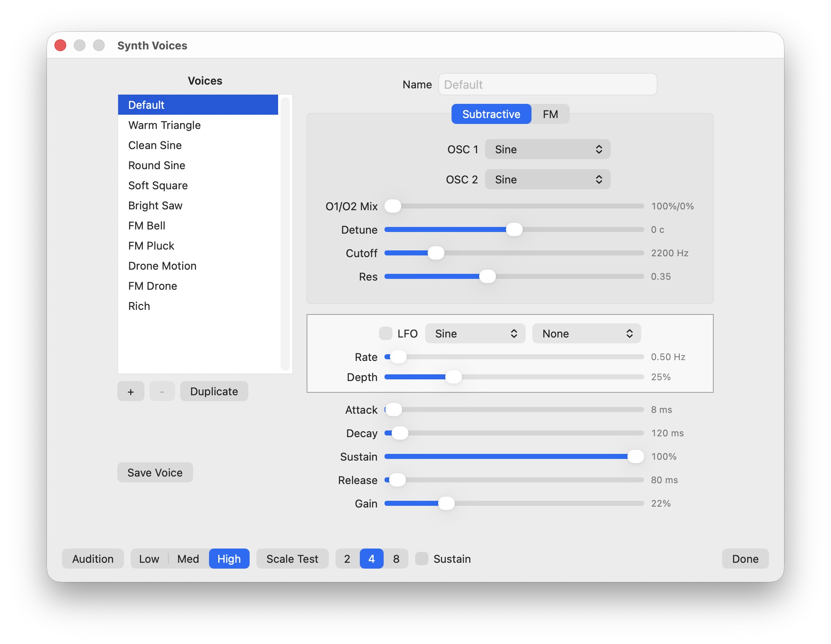Open LFO Sine waveform dropdown
The height and width of the screenshot is (644, 831).
[x=475, y=333]
